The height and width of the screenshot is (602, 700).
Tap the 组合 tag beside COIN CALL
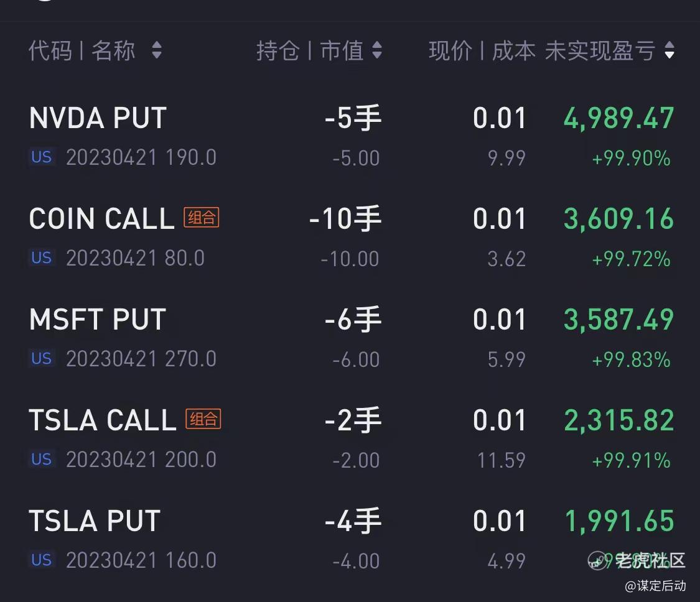202,217
